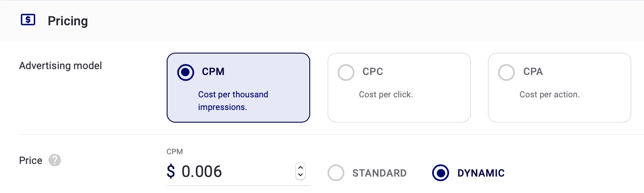The width and height of the screenshot is (644, 193).
Task: Click the STANDARD label text
Action: pyautogui.click(x=379, y=173)
